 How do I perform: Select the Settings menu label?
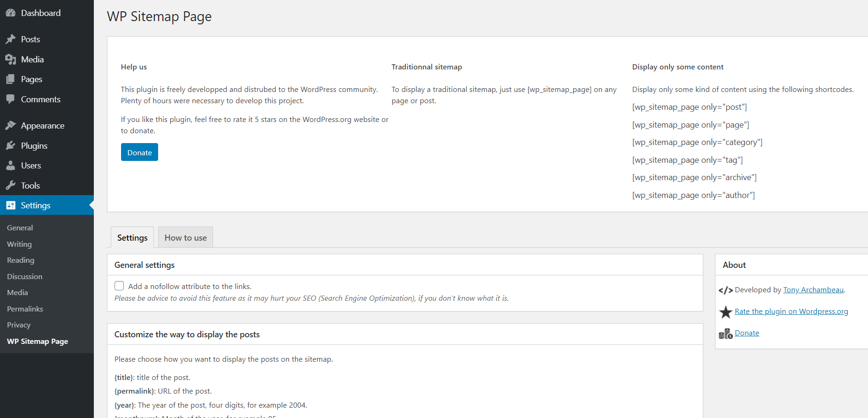click(x=36, y=205)
